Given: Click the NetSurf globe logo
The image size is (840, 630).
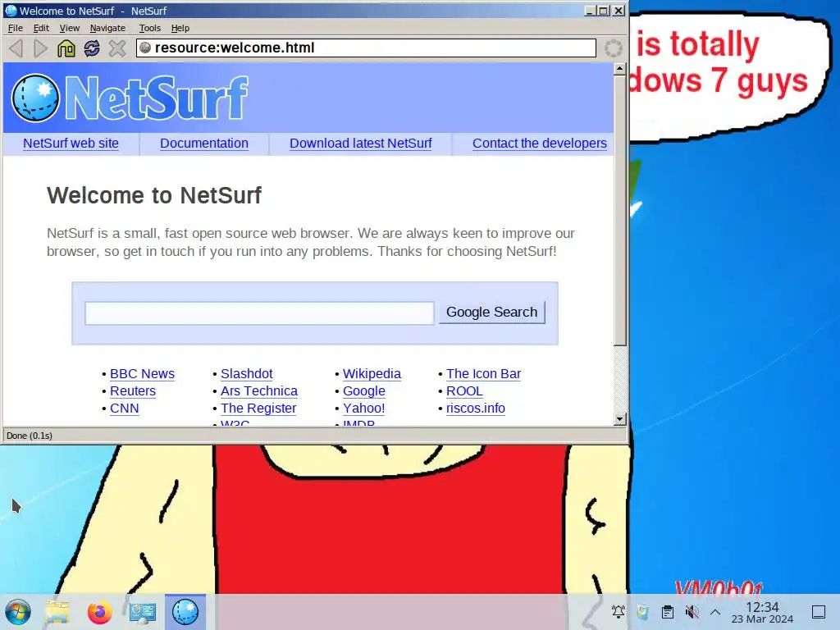Looking at the screenshot, I should [x=35, y=98].
